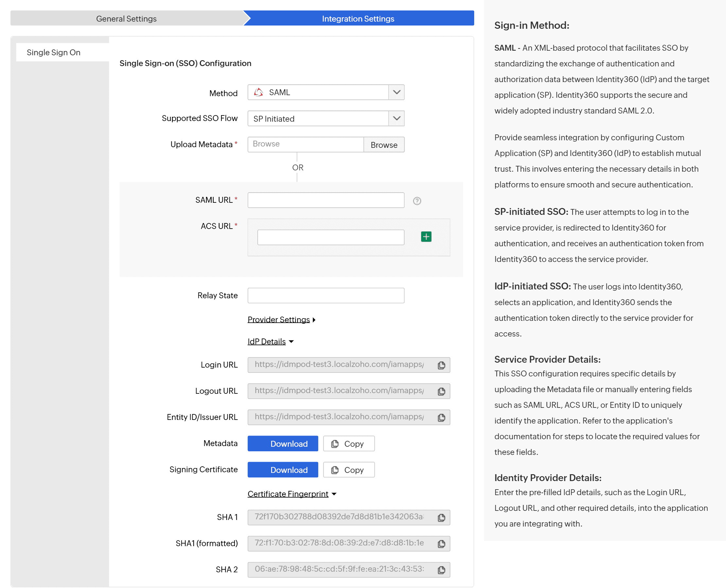Open the Single Sign On side tab
Image resolution: width=726 pixels, height=588 pixels.
62,52
